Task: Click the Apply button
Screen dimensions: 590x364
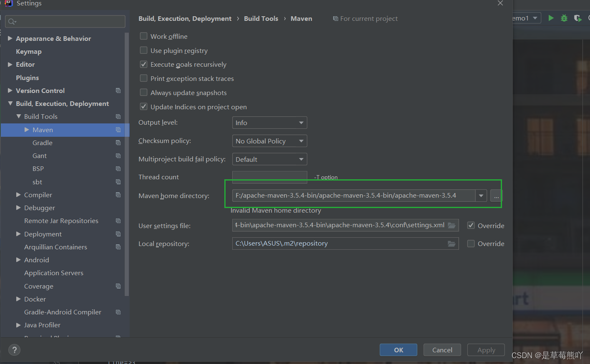Action: [x=486, y=350]
